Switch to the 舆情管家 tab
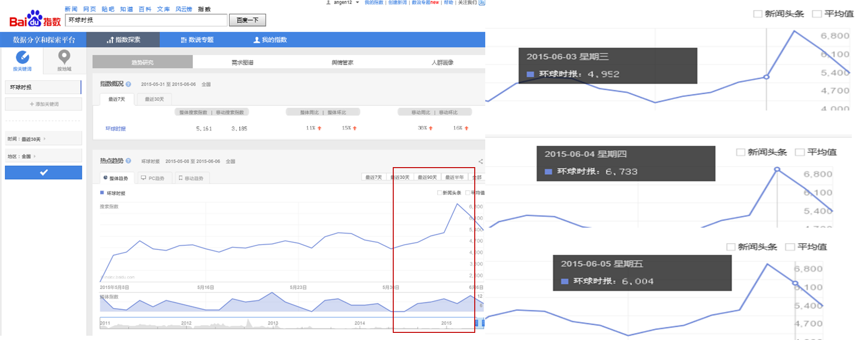Viewport: 868px width, 340px height. [343, 62]
